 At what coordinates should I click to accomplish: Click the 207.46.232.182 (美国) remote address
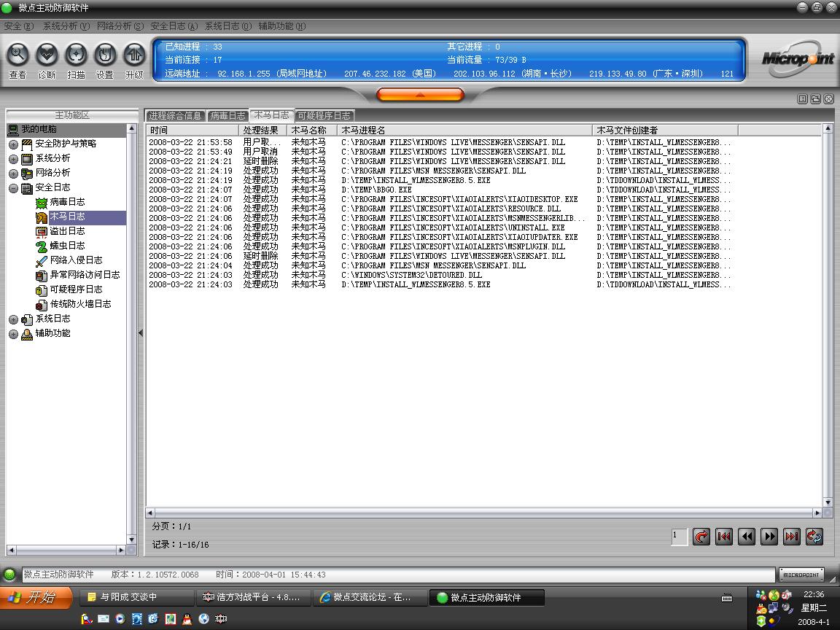click(390, 74)
